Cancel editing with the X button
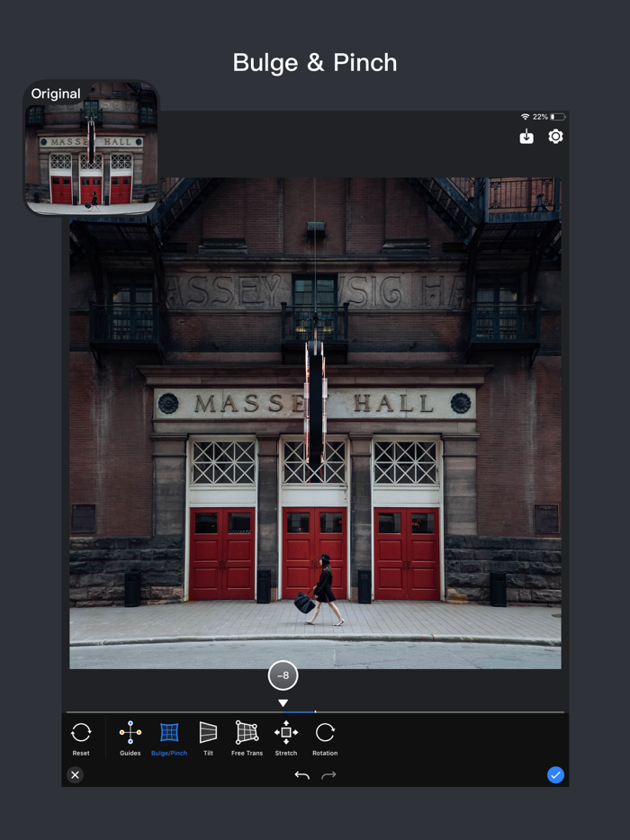Viewport: 630px width, 840px height. pos(75,774)
